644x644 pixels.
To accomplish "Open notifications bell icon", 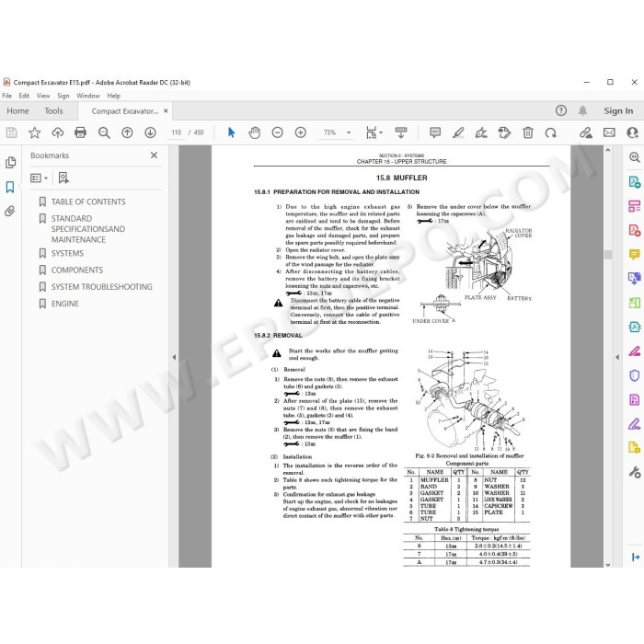I will click(582, 110).
